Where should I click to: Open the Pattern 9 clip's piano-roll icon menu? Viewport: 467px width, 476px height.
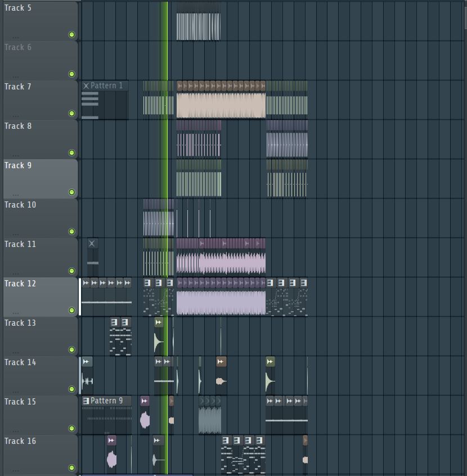[86, 401]
